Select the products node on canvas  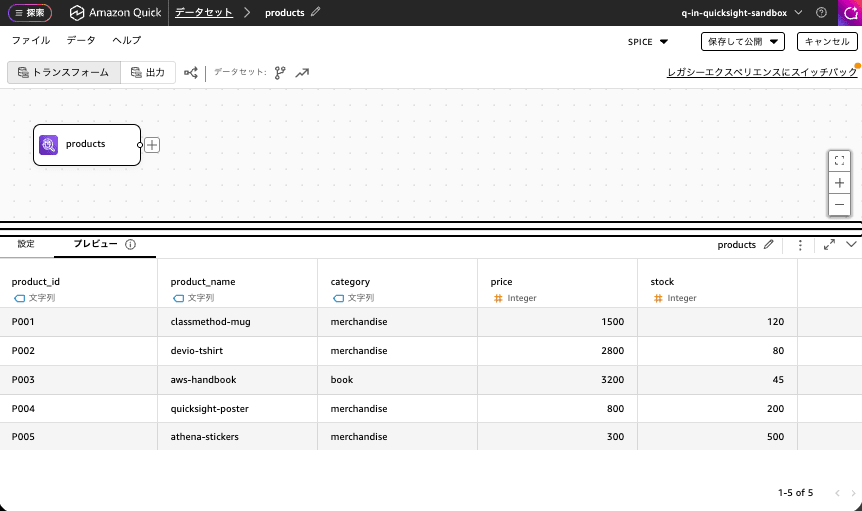87,145
